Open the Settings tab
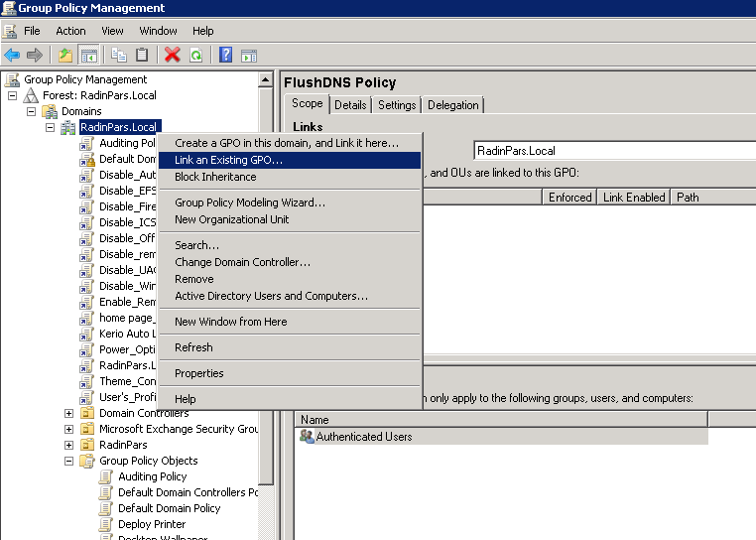This screenshot has height=540, width=756. click(x=397, y=105)
